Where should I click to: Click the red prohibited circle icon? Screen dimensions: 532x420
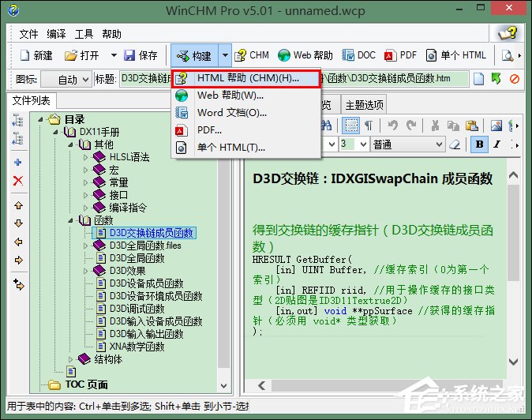point(515,79)
